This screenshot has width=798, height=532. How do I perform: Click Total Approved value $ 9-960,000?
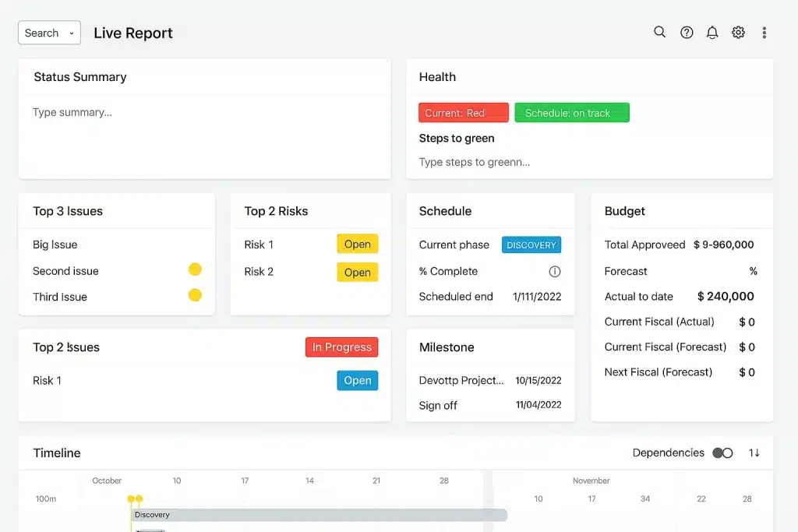(723, 245)
